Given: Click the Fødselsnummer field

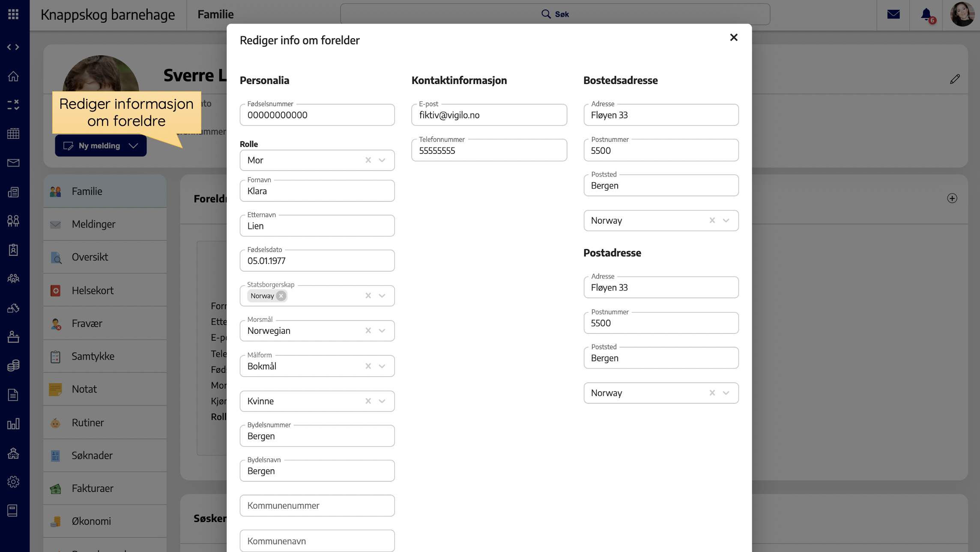Looking at the screenshot, I should pyautogui.click(x=317, y=115).
